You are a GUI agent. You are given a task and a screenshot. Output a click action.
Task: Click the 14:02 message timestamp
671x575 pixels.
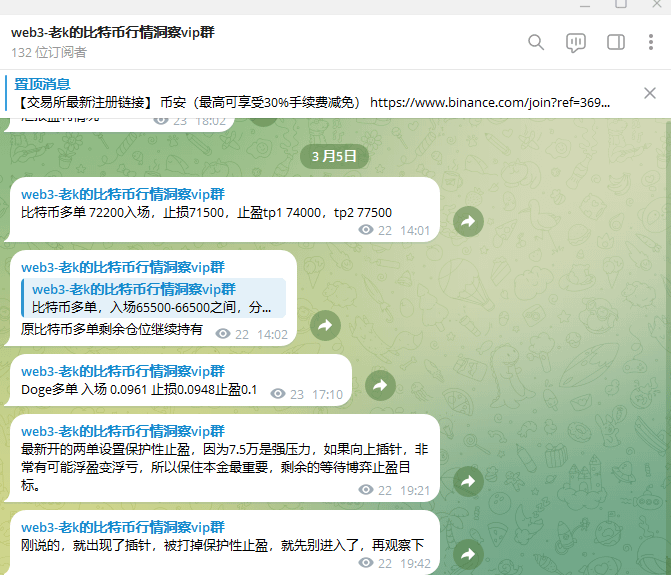(x=272, y=334)
